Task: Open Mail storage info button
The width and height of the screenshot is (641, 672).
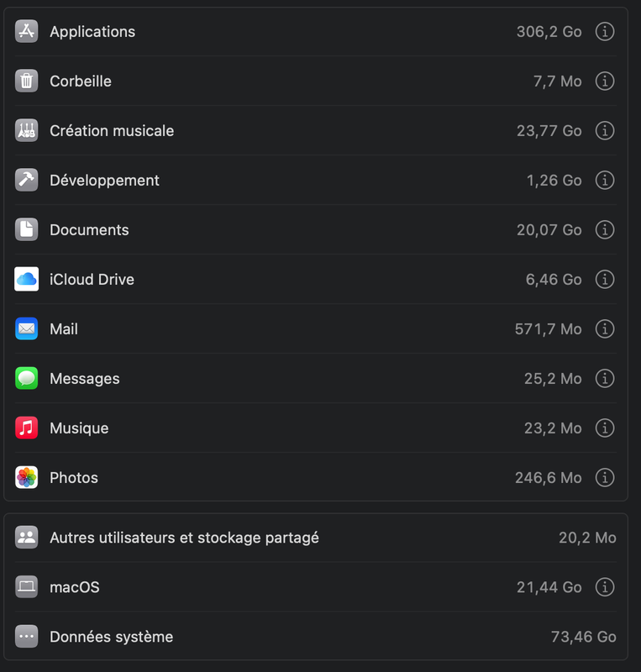Action: (x=604, y=329)
